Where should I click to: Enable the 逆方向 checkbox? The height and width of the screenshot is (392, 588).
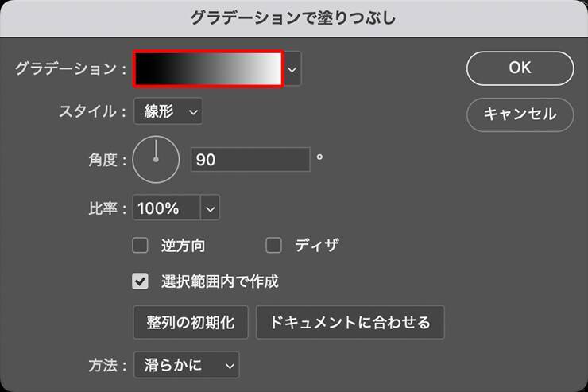tap(141, 245)
